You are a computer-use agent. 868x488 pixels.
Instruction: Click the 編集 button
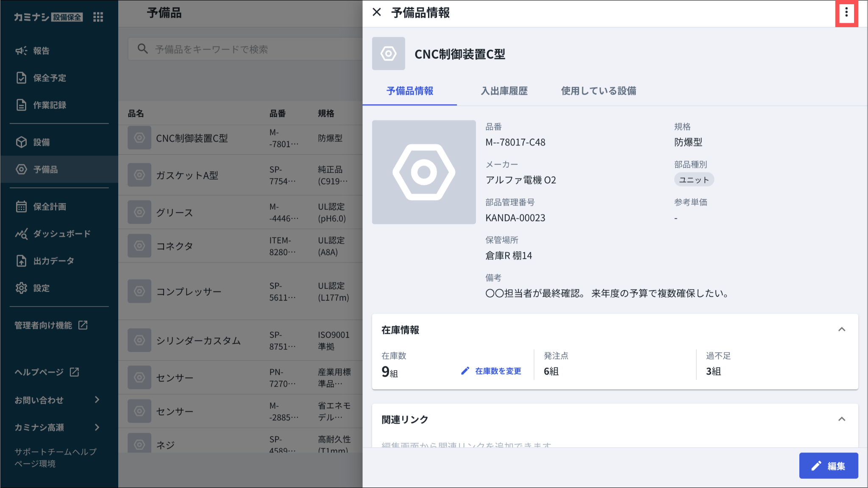point(829,466)
